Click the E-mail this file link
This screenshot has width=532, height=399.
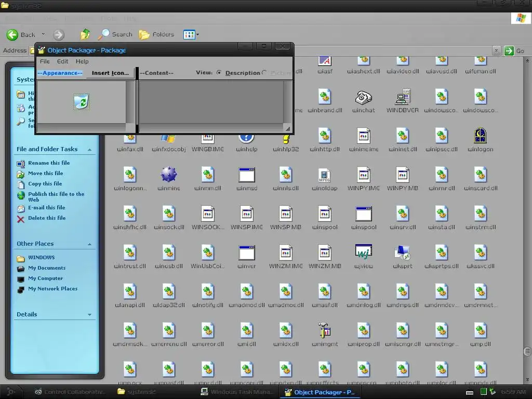(46, 208)
